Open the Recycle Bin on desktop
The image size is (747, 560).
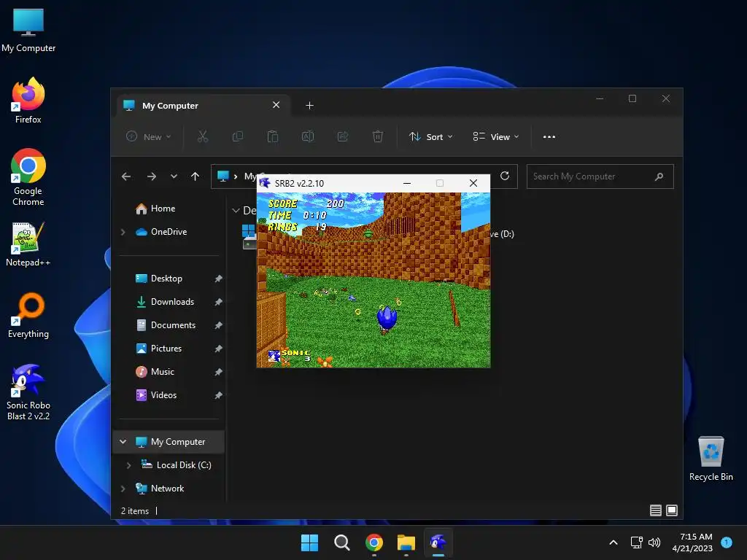[x=711, y=459]
